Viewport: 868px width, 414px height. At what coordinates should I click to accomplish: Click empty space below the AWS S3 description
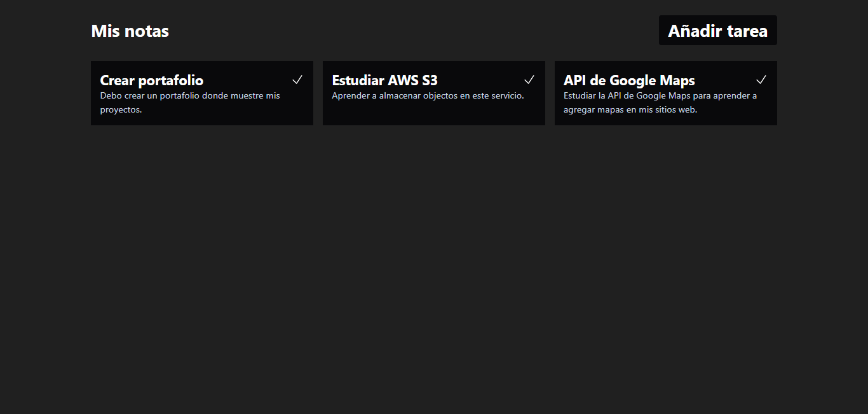[433, 113]
